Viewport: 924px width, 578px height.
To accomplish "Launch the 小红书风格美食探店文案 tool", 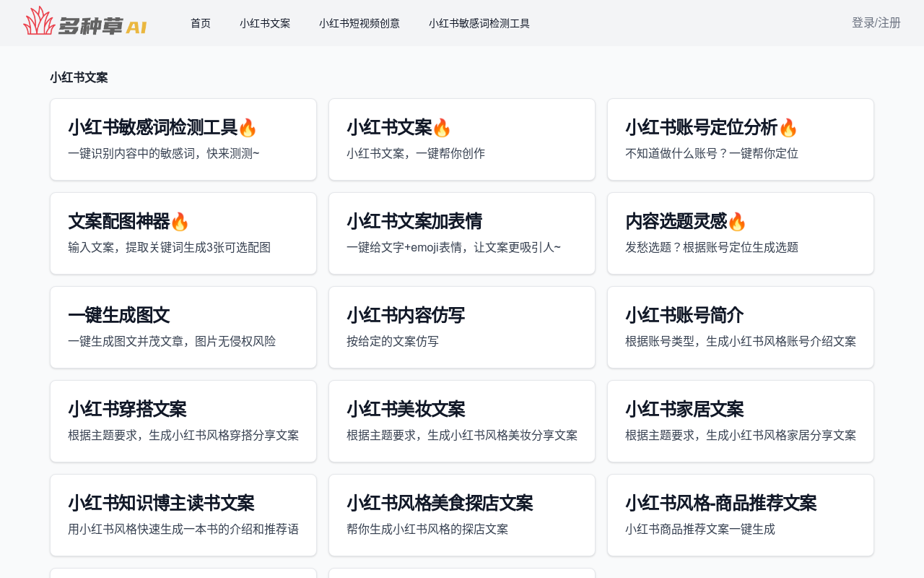I will [462, 515].
